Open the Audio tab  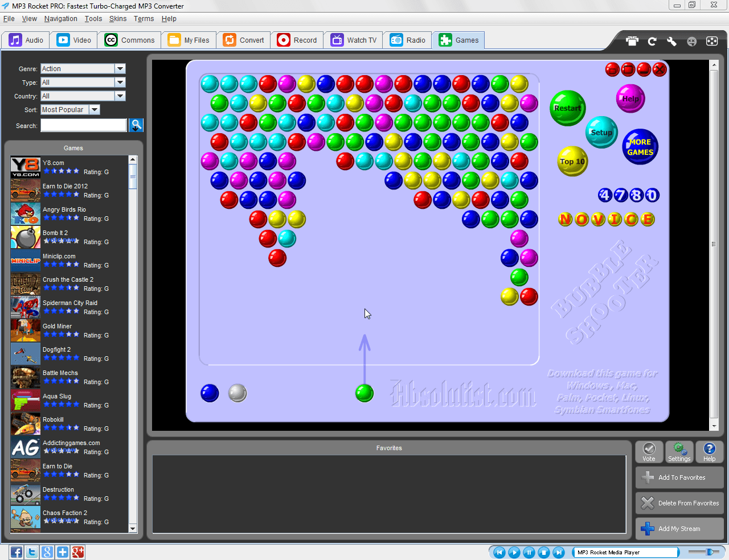pos(26,40)
